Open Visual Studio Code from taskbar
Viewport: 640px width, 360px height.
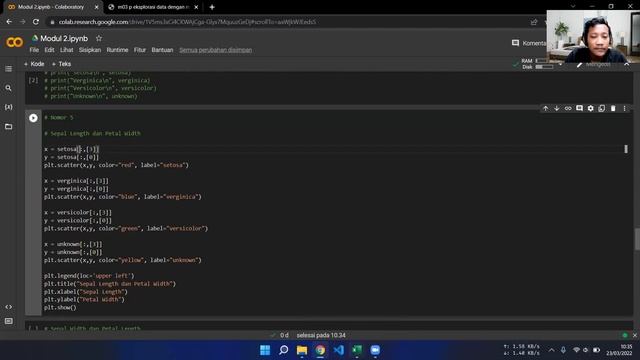[338, 350]
